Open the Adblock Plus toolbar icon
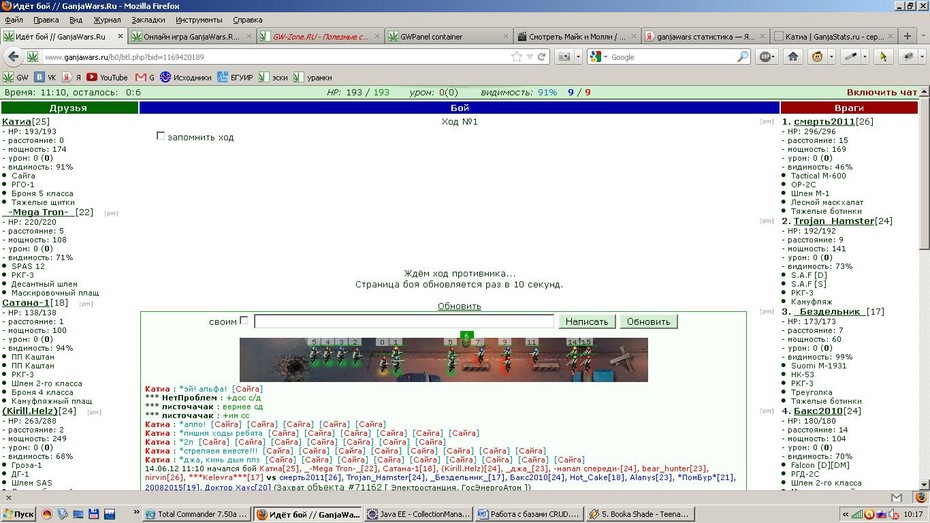 [766, 57]
